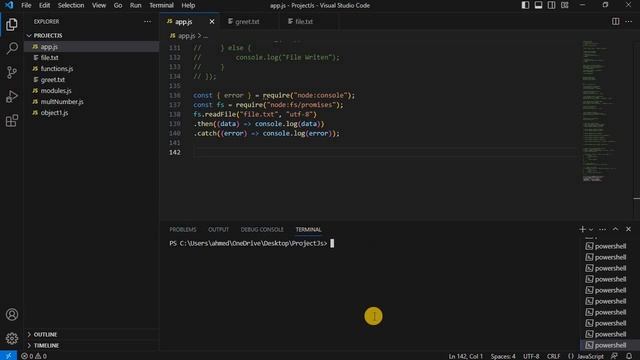Click the new terminal plus icon
The image size is (640, 360).
click(x=582, y=229)
